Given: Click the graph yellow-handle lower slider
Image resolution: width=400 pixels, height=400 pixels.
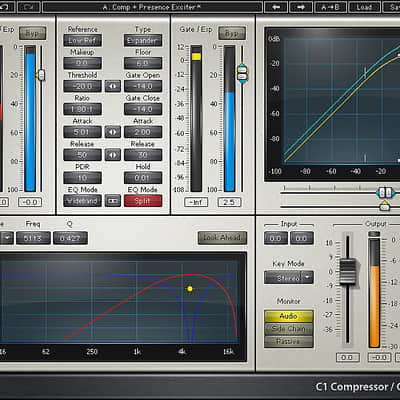Looking at the screenshot, I should click(x=385, y=206).
